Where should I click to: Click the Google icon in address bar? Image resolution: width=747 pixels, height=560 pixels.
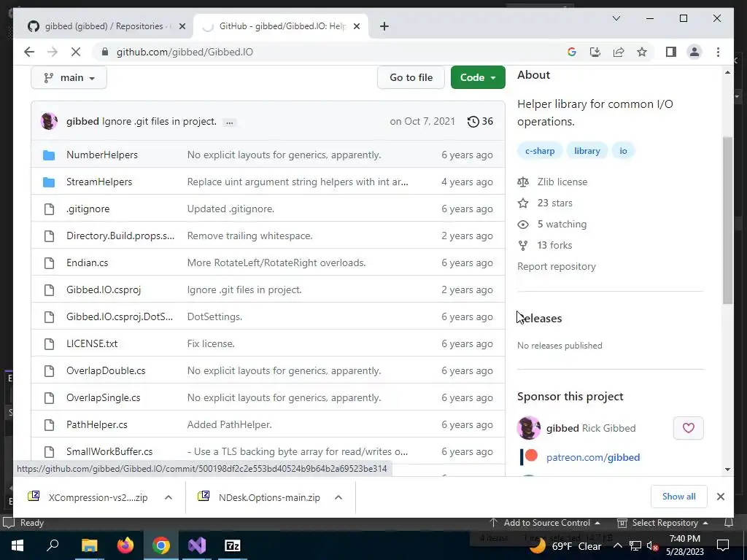pyautogui.click(x=572, y=52)
